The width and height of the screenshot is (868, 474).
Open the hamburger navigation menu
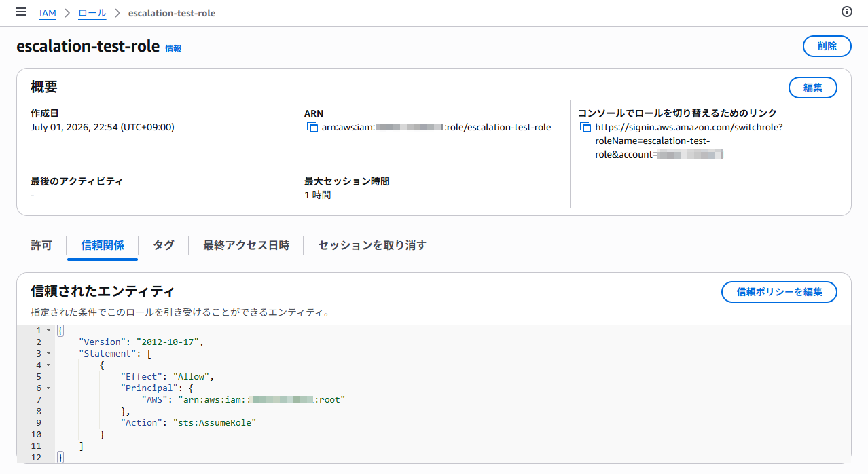click(x=21, y=12)
